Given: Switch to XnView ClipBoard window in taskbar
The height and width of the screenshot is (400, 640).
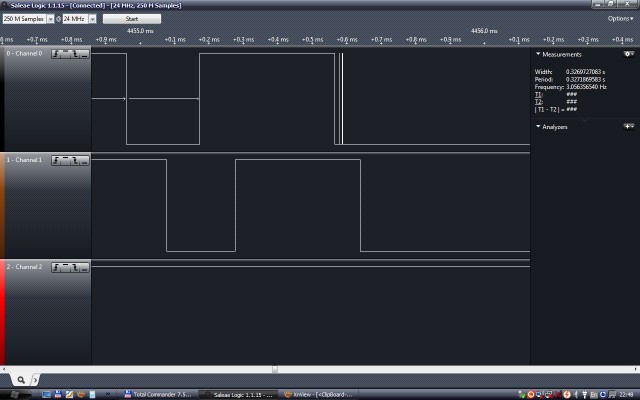Looking at the screenshot, I should tap(318, 394).
